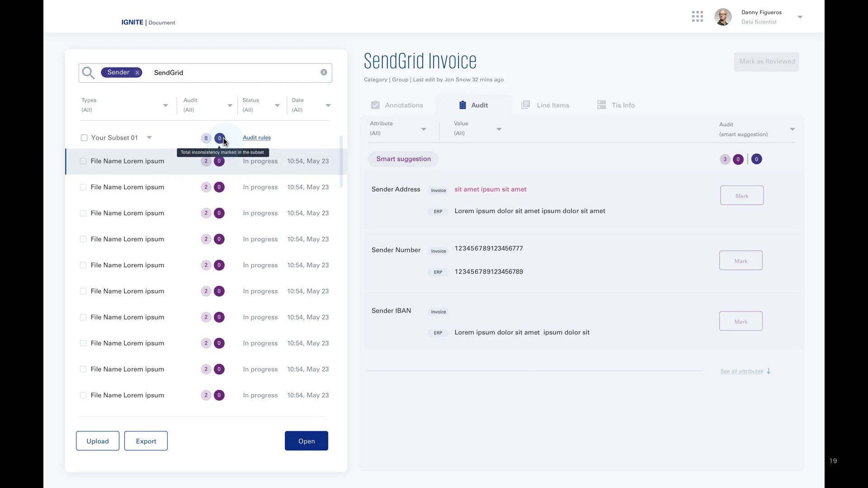The height and width of the screenshot is (488, 868).
Task: Mark the Sender Address attribute
Action: pos(741,196)
